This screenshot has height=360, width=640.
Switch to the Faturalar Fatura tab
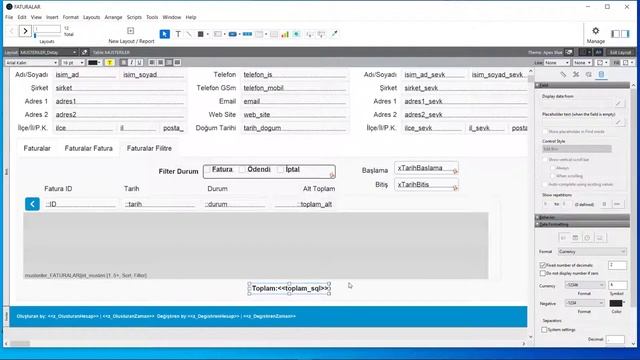[x=89, y=148]
